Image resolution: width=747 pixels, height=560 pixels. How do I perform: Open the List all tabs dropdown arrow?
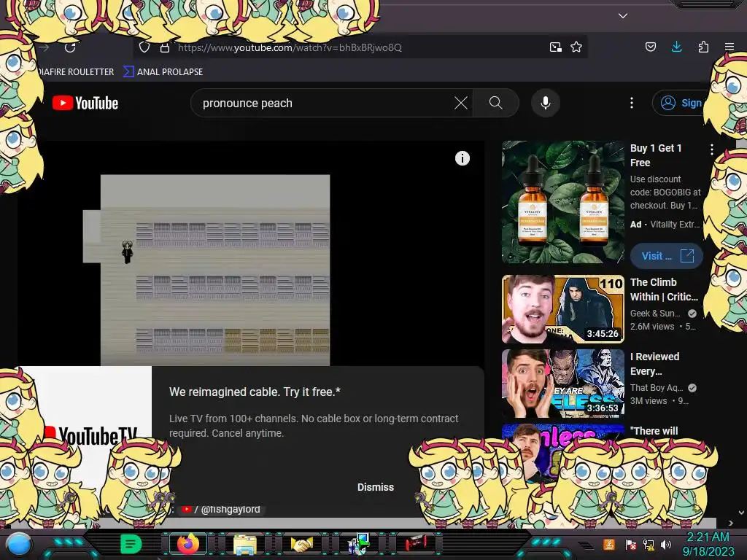(623, 16)
